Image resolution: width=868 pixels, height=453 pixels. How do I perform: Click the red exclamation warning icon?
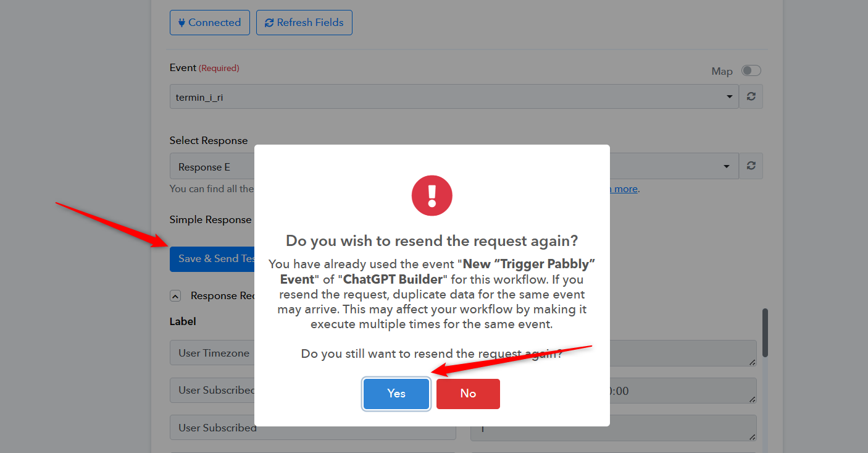(x=432, y=196)
